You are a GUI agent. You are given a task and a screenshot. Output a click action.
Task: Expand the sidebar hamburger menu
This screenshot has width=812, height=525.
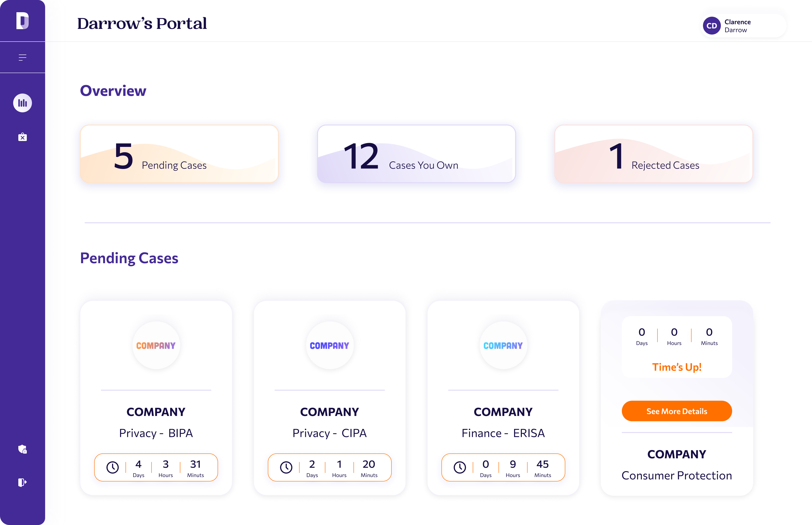pos(23,58)
